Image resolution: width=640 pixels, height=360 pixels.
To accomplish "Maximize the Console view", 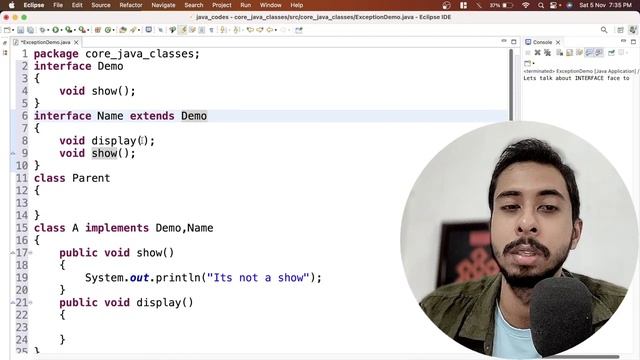I will (x=633, y=42).
